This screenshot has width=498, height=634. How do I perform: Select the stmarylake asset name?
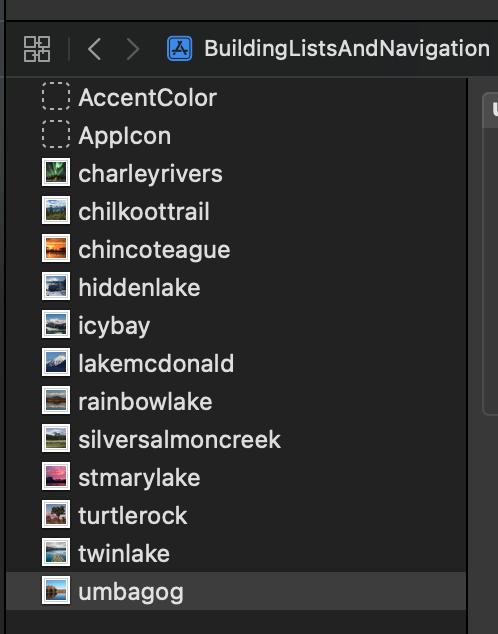(139, 478)
